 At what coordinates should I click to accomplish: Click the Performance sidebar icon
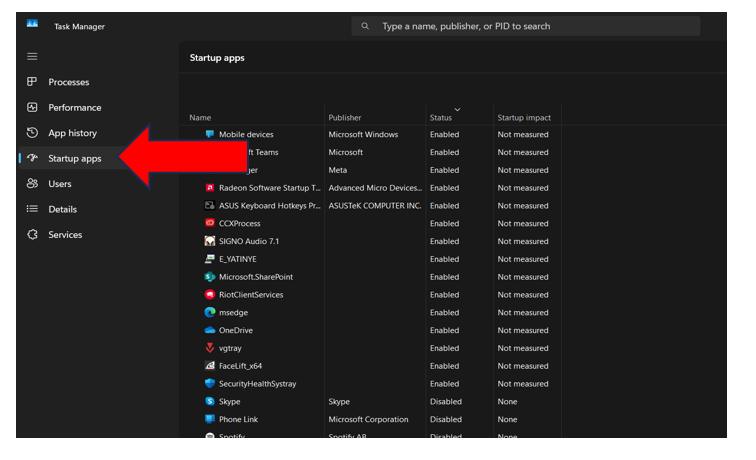click(32, 108)
